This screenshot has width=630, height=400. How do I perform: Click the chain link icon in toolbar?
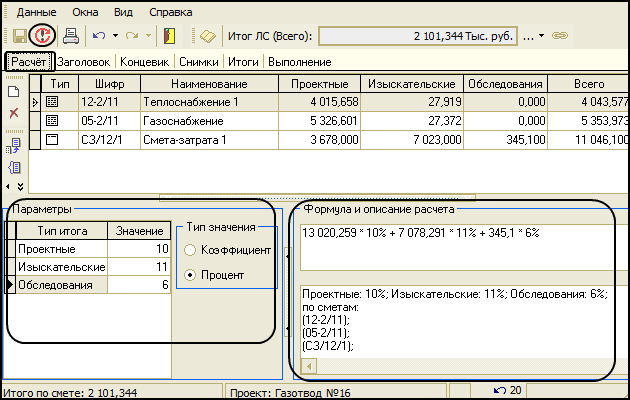pos(561,36)
